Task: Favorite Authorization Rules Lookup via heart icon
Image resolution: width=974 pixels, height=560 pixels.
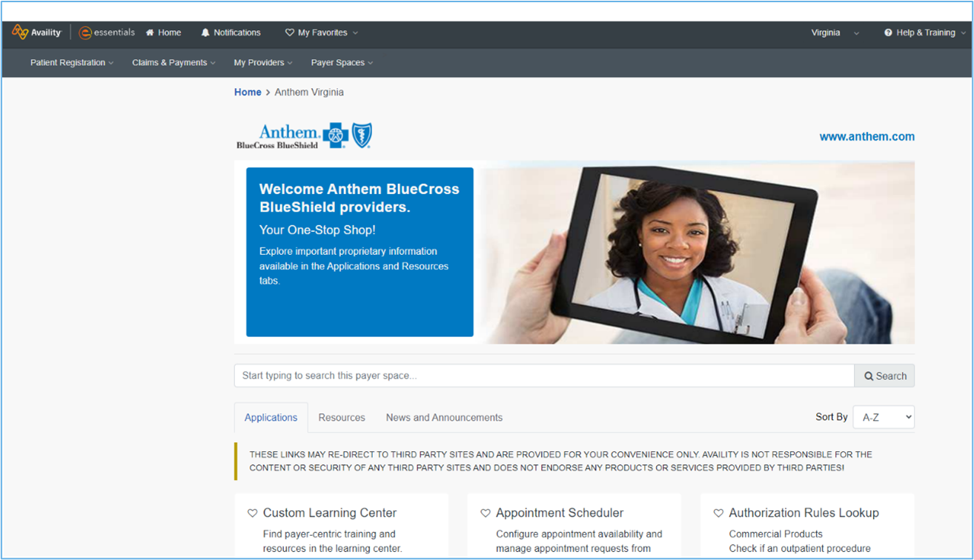Action: point(718,512)
